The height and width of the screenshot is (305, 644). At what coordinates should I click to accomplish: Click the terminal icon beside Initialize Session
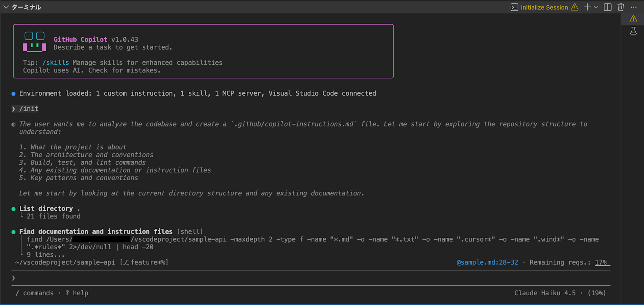[x=514, y=7]
